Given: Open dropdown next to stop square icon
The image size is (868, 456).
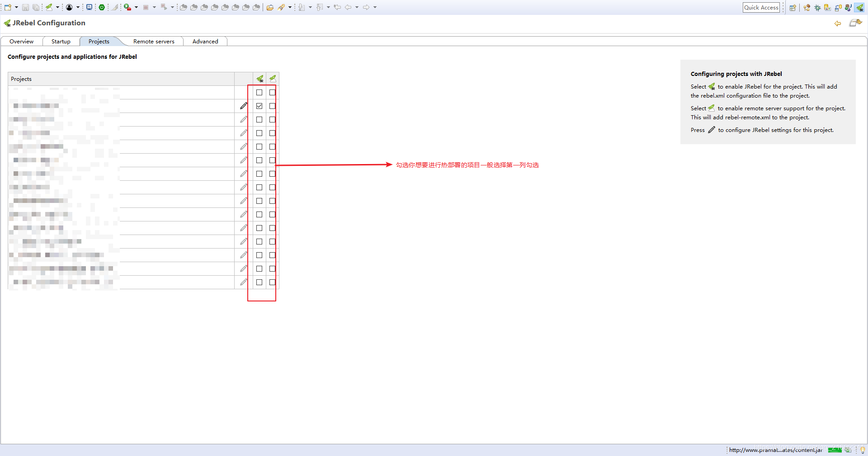Looking at the screenshot, I should tap(154, 7).
